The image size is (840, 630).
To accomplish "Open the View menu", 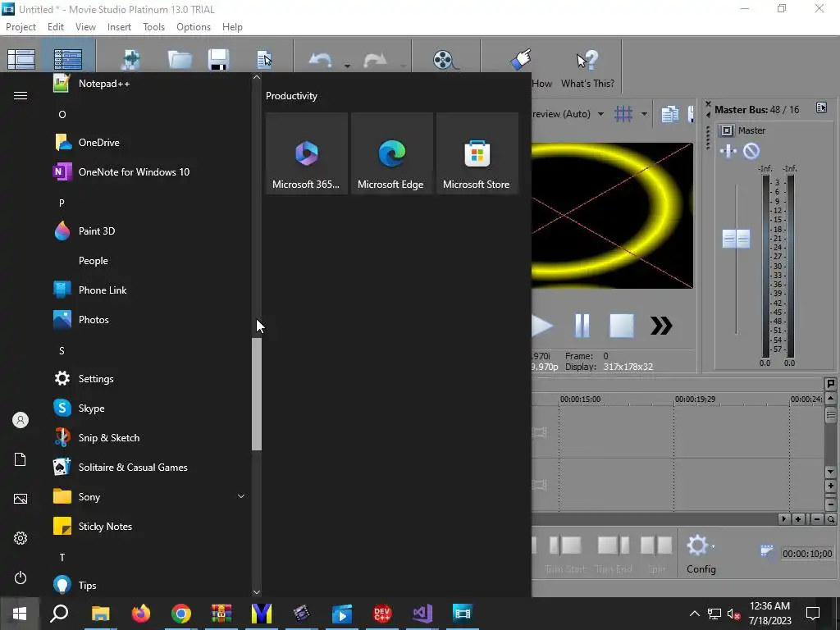I will click(85, 27).
